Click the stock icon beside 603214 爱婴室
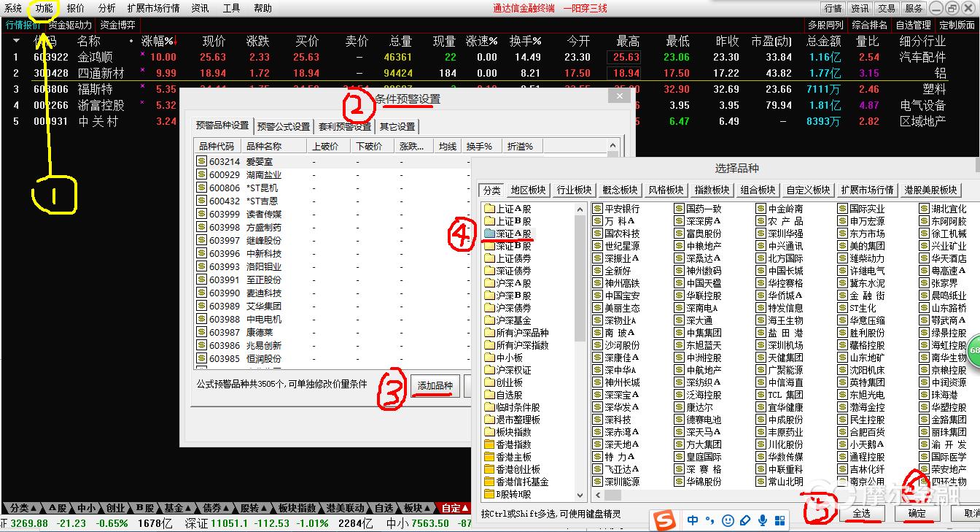Screen dimensions: 980x532 (200, 160)
